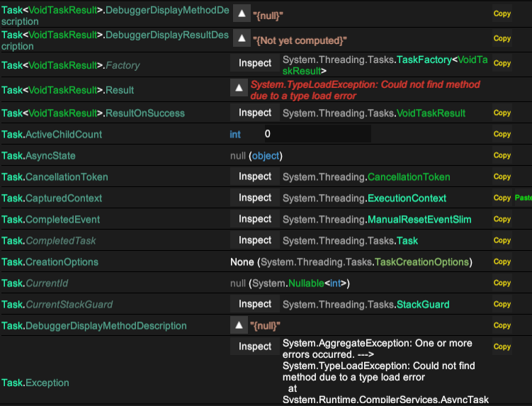Copy the Task.ActiveChildCount value

[502, 134]
